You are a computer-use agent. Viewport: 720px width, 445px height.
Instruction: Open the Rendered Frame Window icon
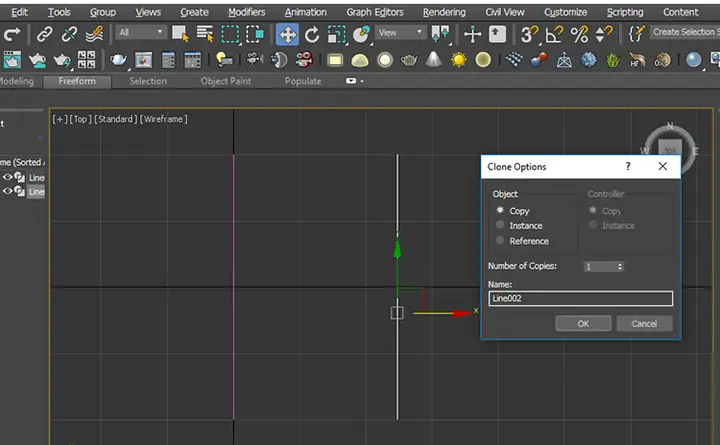[143, 60]
